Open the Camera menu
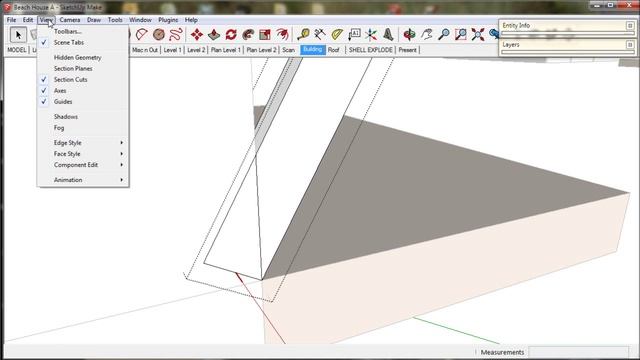The image size is (640, 360). pos(70,20)
